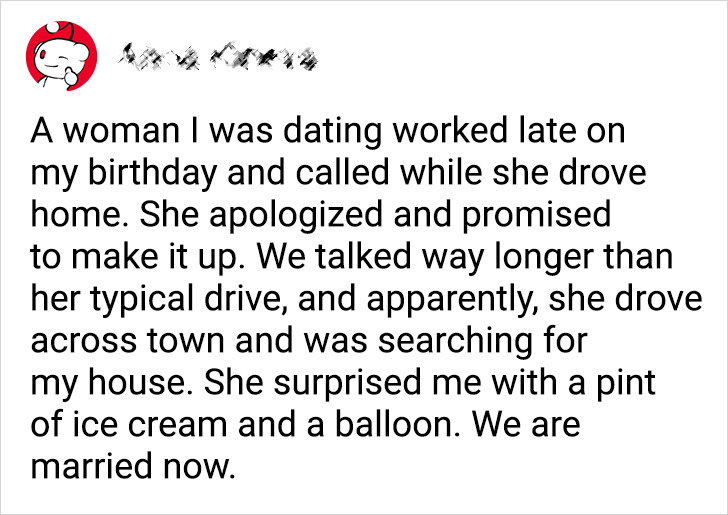Click the first line starting 'A woman I was dating'

point(328,131)
